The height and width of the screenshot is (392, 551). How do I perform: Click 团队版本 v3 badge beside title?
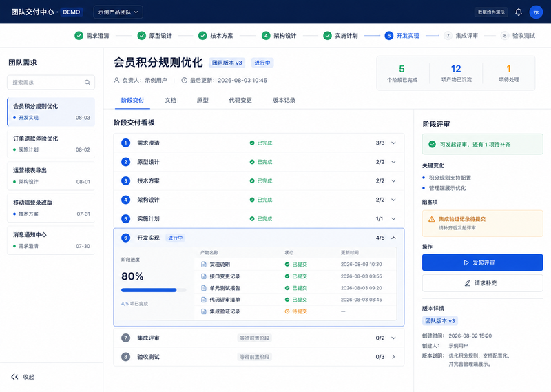pos(227,63)
